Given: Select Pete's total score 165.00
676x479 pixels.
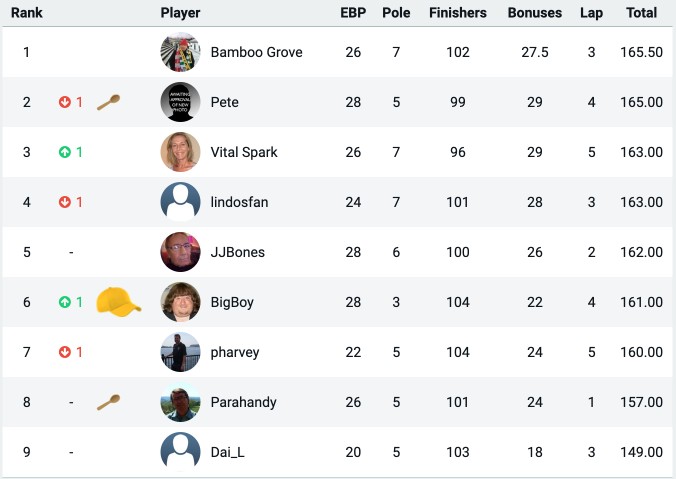Looking at the screenshot, I should pos(642,102).
